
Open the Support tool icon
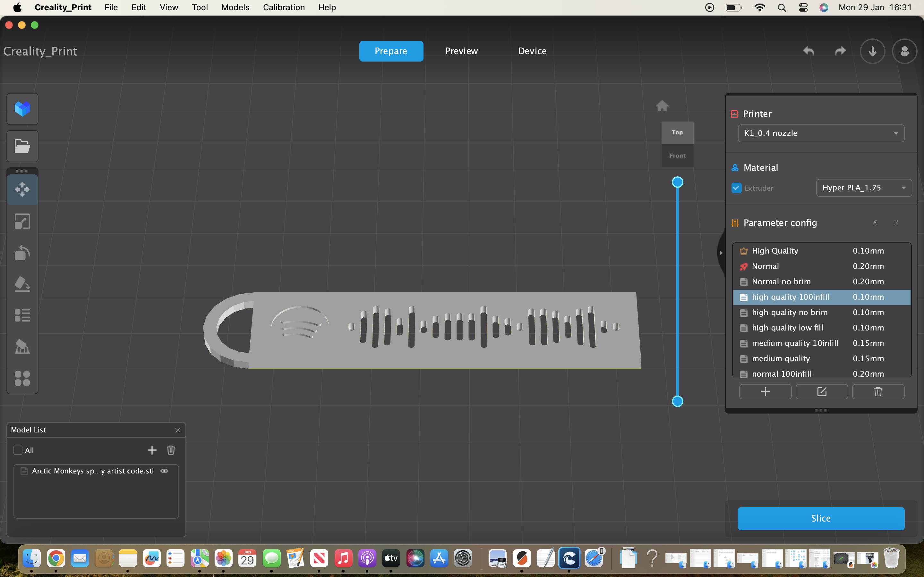(x=22, y=347)
